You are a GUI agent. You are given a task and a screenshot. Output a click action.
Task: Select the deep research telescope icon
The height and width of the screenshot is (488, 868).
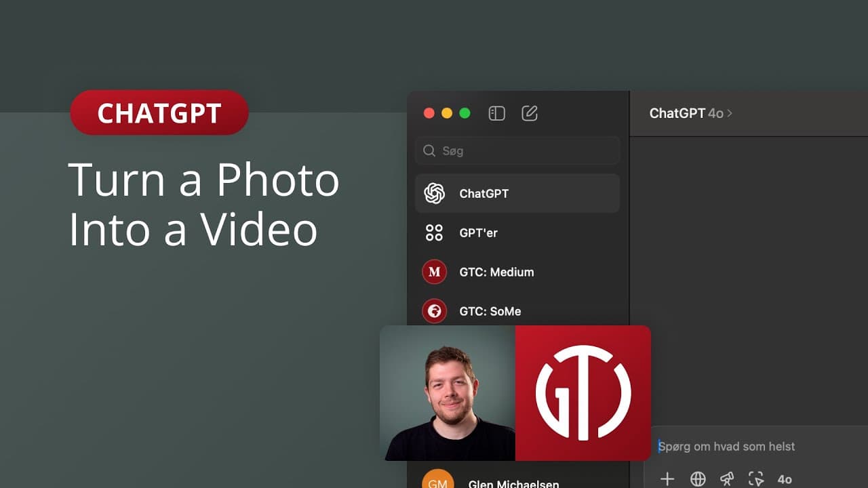727,479
